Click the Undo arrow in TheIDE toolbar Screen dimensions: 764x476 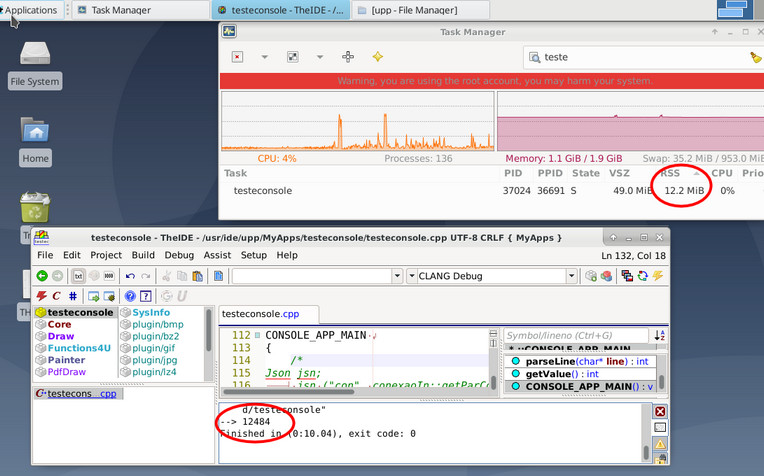(130, 276)
